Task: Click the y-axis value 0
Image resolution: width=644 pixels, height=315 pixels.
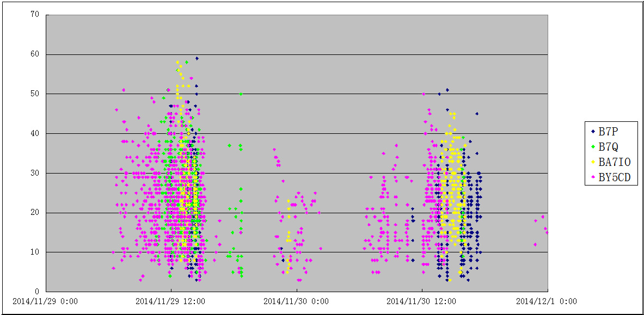Action: (37, 292)
